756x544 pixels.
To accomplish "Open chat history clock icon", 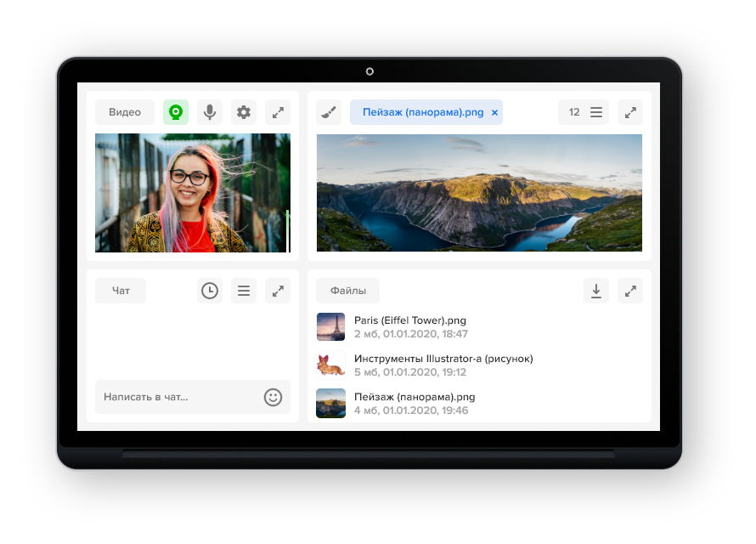I will (210, 291).
